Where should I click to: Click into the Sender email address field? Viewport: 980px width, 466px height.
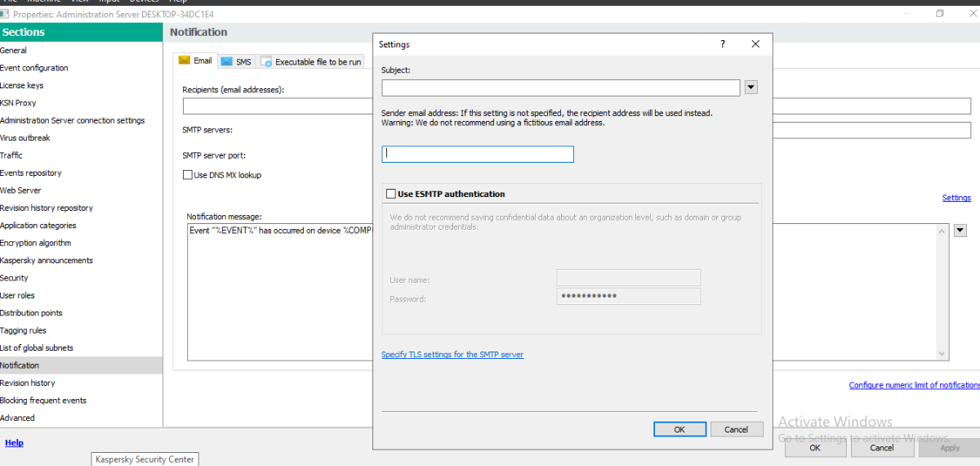point(478,154)
